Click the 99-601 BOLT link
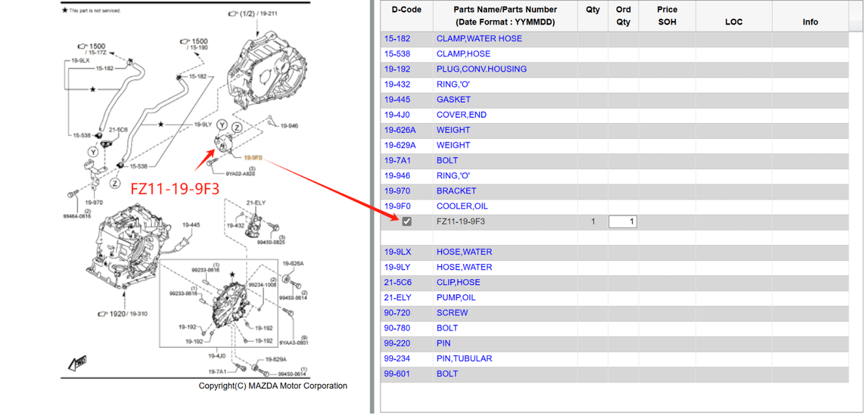This screenshot has width=868, height=418. [x=447, y=374]
